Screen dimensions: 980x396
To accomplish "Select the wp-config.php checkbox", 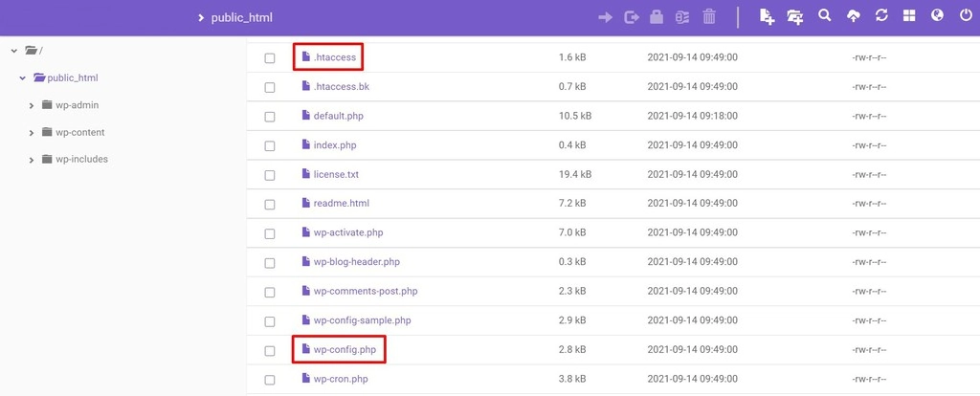I will click(x=270, y=351).
